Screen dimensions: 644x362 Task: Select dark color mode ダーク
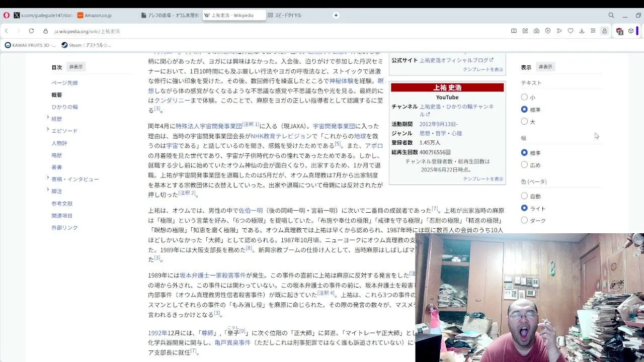524,220
